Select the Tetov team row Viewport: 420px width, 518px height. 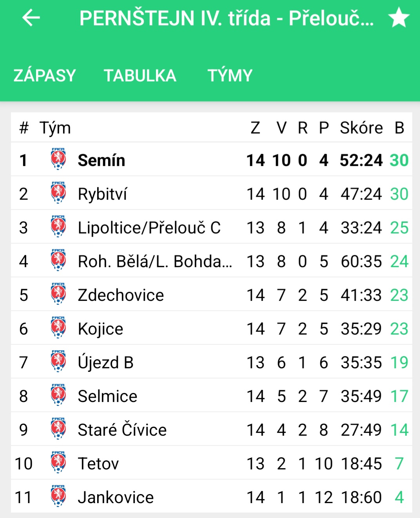point(212,463)
